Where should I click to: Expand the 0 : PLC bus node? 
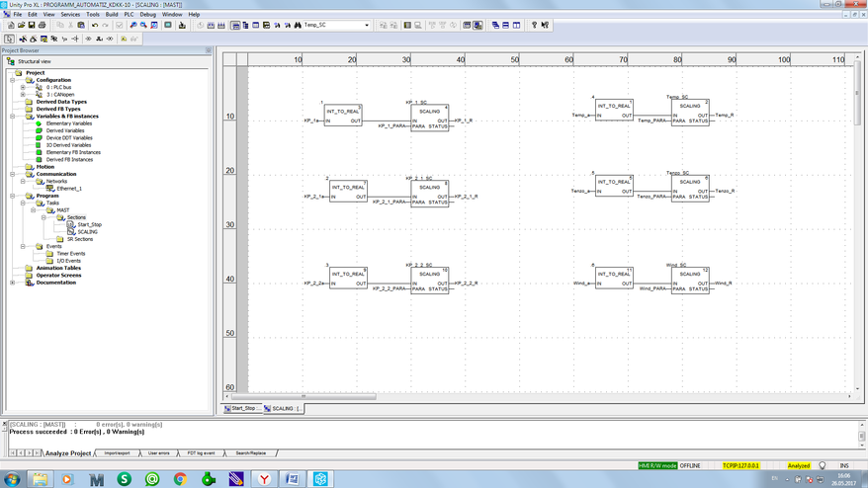[x=23, y=87]
